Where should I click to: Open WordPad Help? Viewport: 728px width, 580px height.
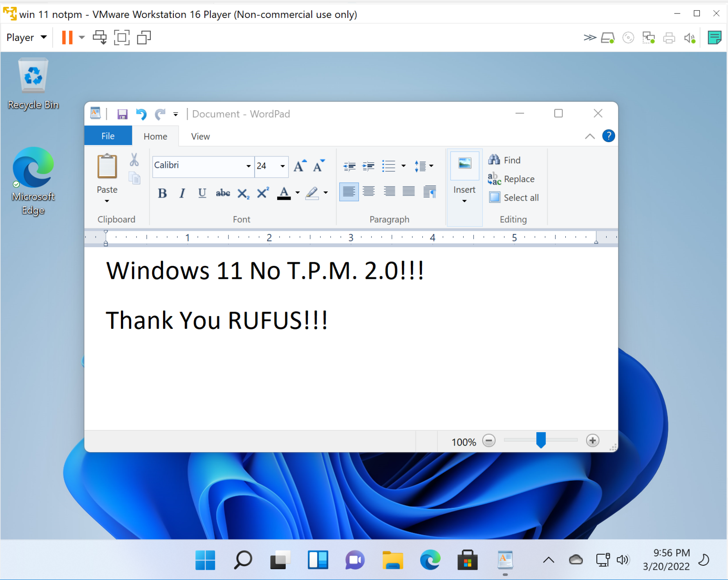[609, 136]
